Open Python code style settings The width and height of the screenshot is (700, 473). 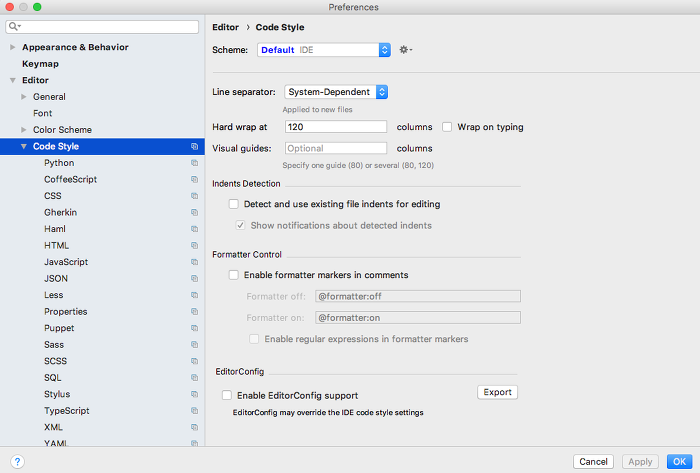point(59,163)
